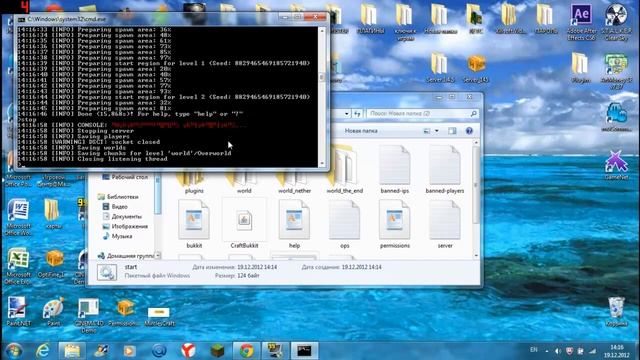Open the Windows Start menu
The image size is (640, 360).
14,351
